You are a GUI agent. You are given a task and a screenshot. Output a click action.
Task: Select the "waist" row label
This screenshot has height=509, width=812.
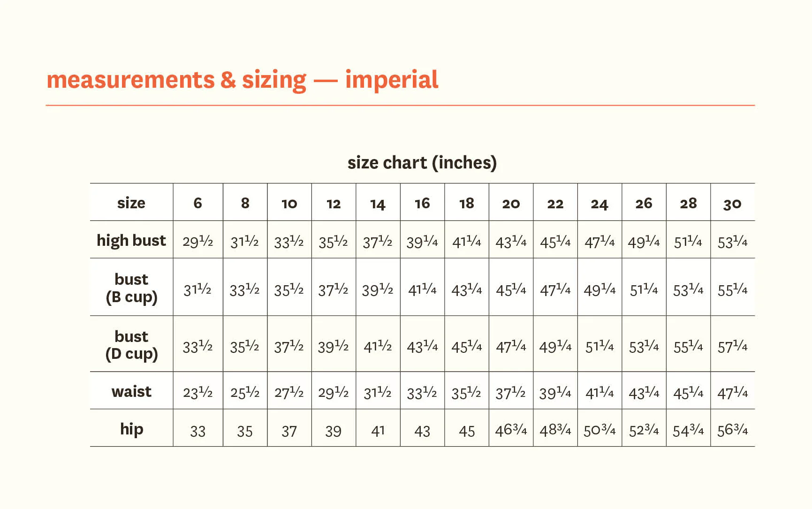[x=131, y=392]
